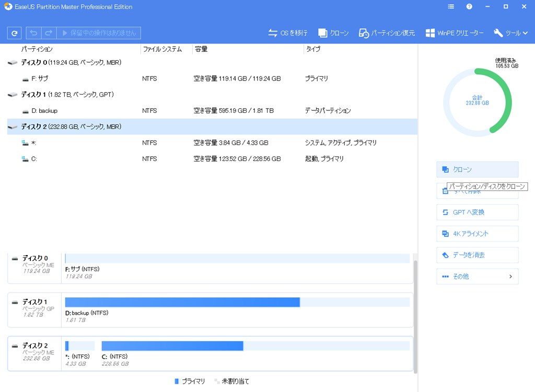Click the 4K アライメント button
535x392 pixels.
478,234
